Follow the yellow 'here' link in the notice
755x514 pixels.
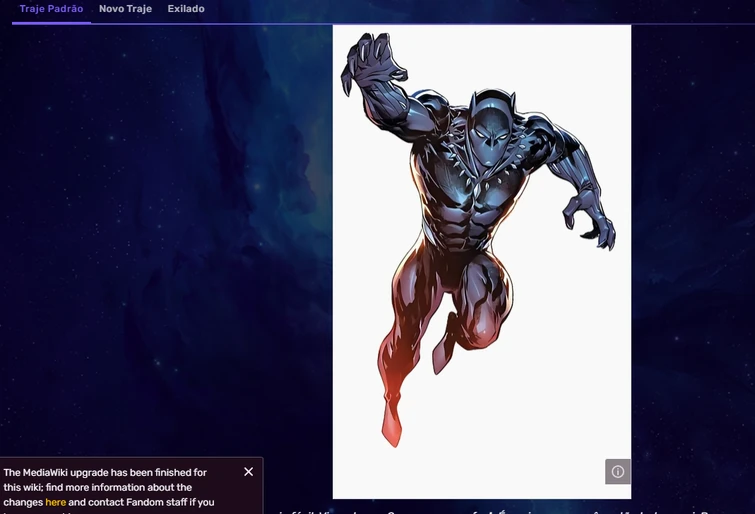[55, 502]
